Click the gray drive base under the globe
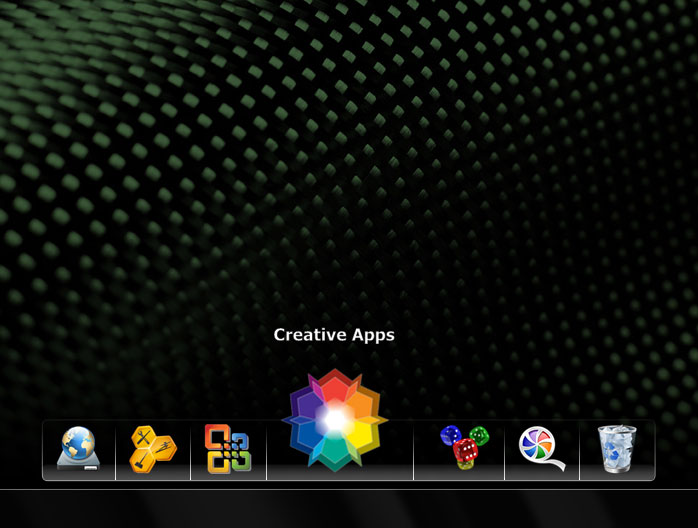Screen dimensions: 698x528 pyautogui.click(x=78, y=463)
